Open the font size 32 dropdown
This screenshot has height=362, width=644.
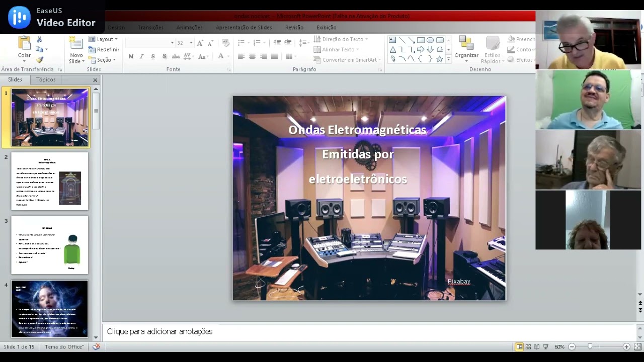click(x=191, y=43)
